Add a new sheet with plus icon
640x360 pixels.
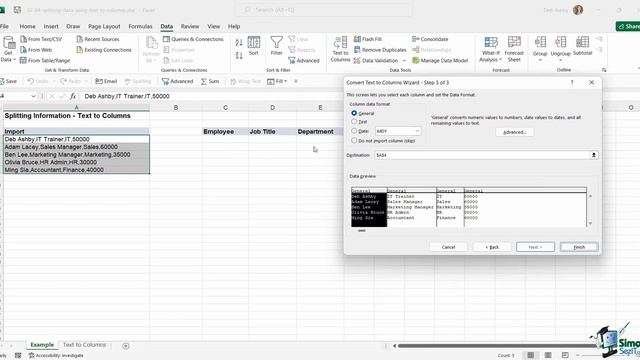pos(126,346)
